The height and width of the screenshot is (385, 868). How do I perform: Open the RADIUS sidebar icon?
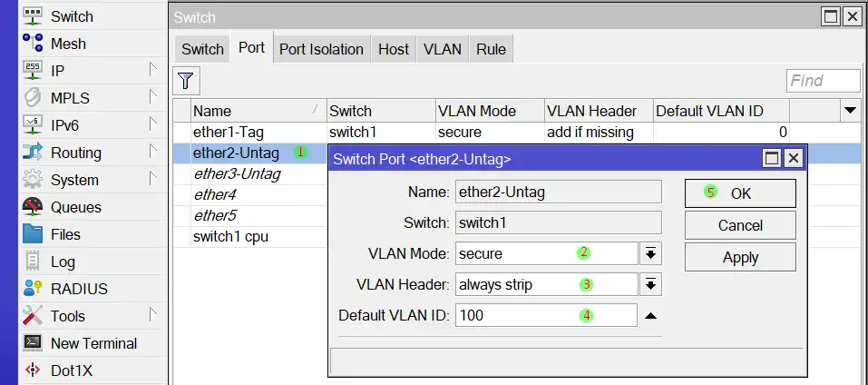click(33, 289)
